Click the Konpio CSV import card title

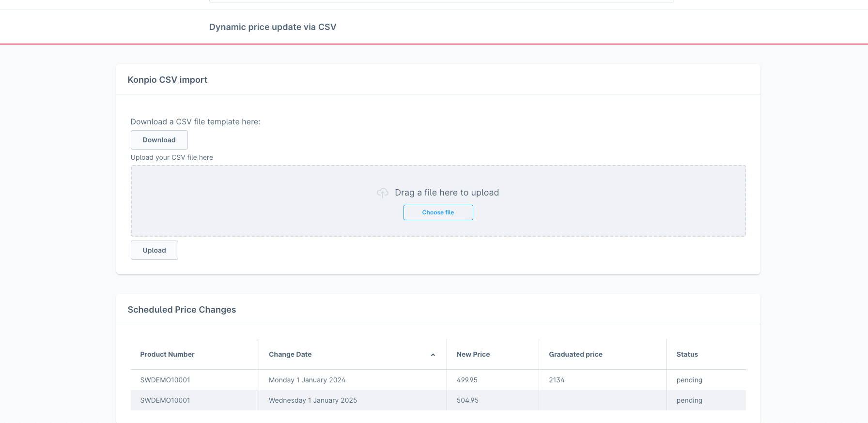[167, 80]
